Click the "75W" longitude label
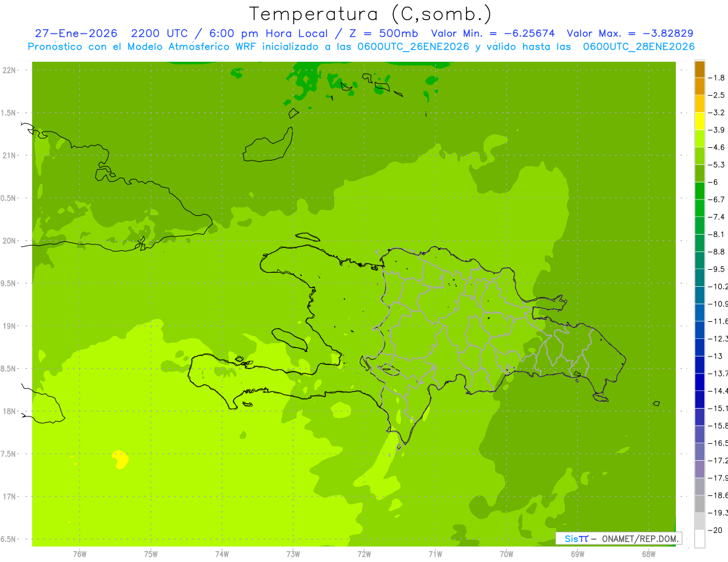Image resolution: width=728 pixels, height=562 pixels. tap(151, 554)
